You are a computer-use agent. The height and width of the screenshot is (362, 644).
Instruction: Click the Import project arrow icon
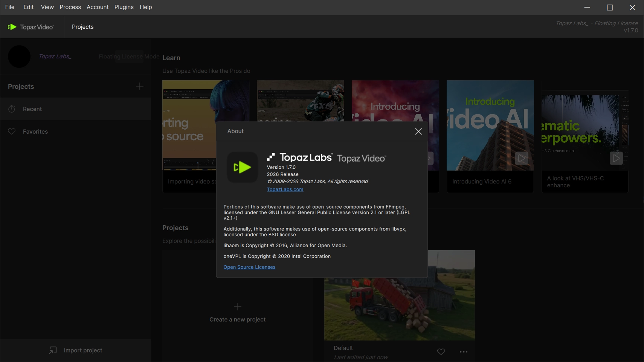[x=53, y=350]
